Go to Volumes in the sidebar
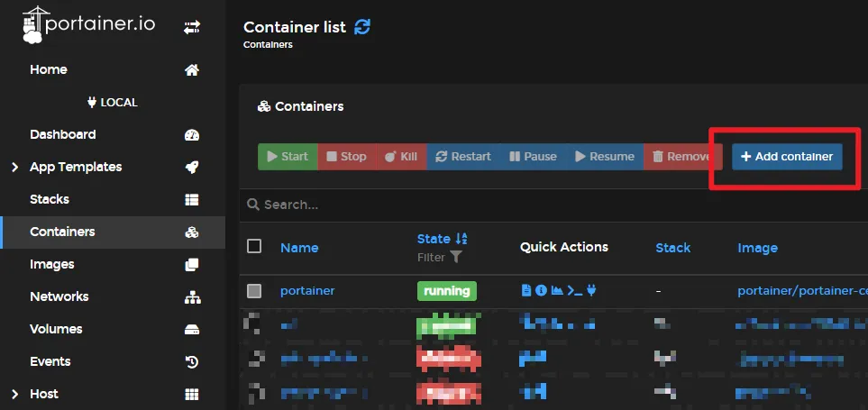 (56, 329)
